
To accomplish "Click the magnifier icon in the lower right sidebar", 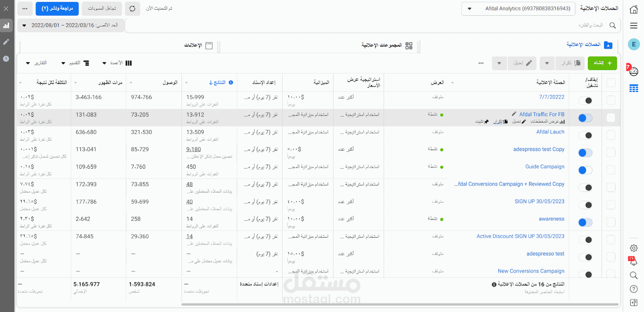I will click(x=633, y=275).
